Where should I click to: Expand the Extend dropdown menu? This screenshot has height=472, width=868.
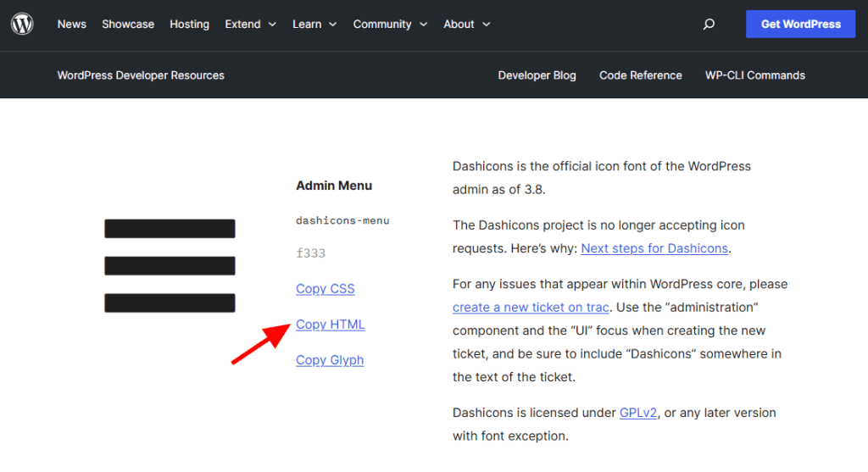(x=251, y=25)
